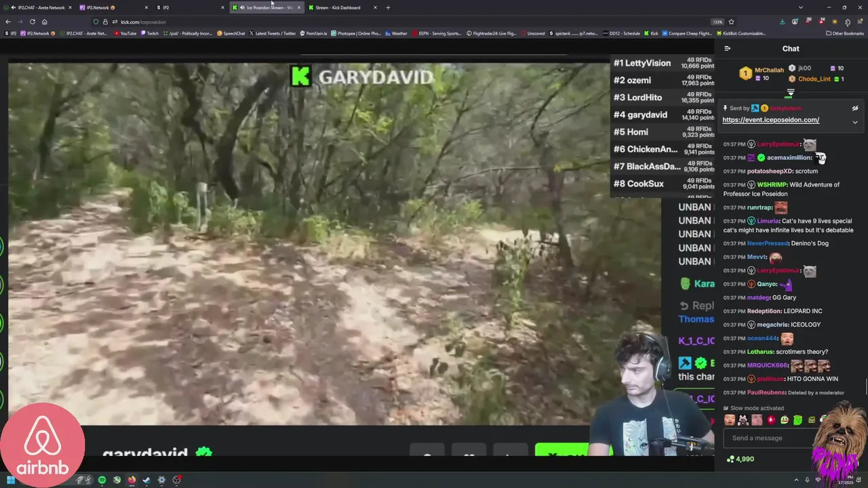
Task: Open the SpeechChat bookmark
Action: point(231,33)
